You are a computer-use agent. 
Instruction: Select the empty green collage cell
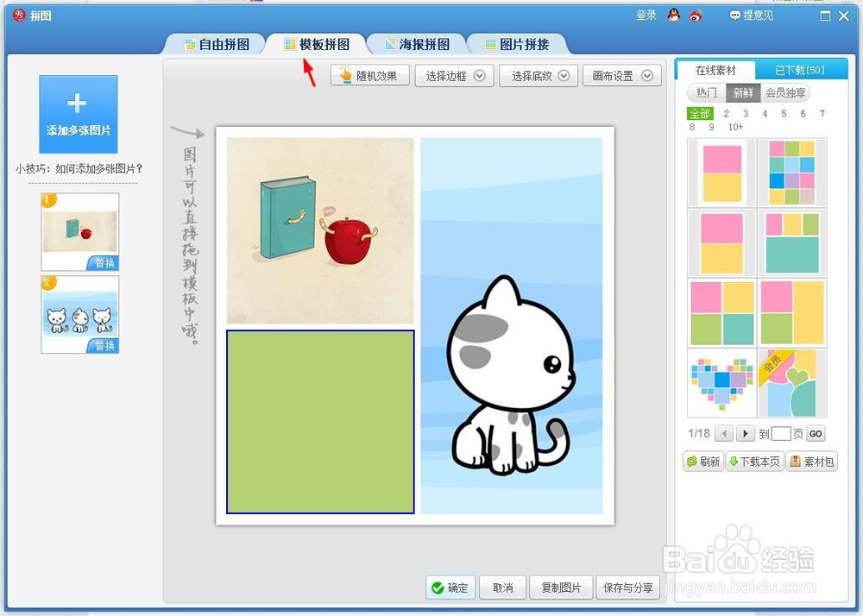pos(320,422)
